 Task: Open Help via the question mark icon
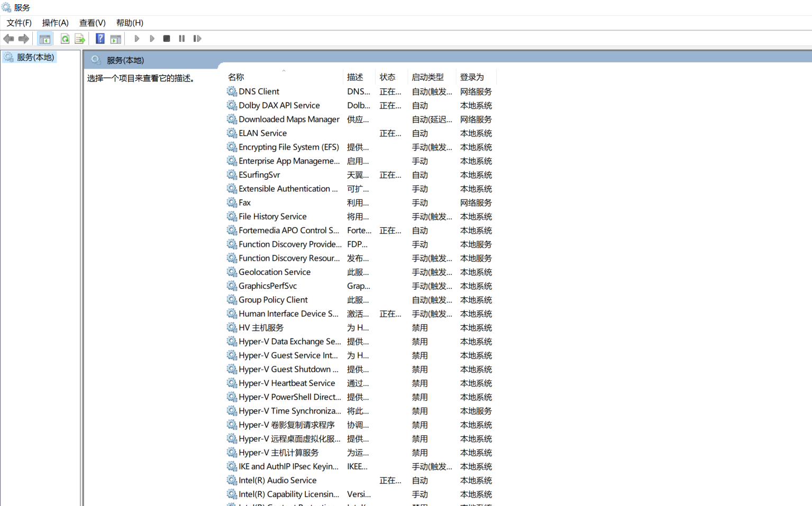[100, 38]
